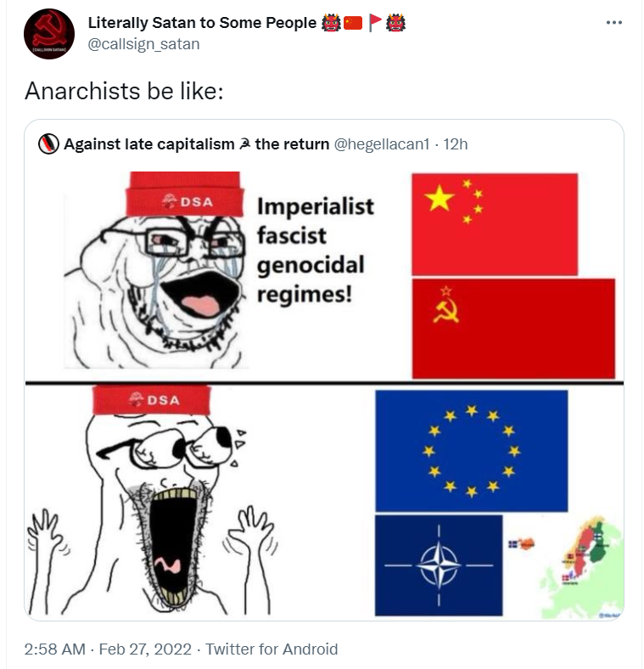Open the Against late capitalism author name
This screenshot has height=669, width=644.
(x=197, y=144)
